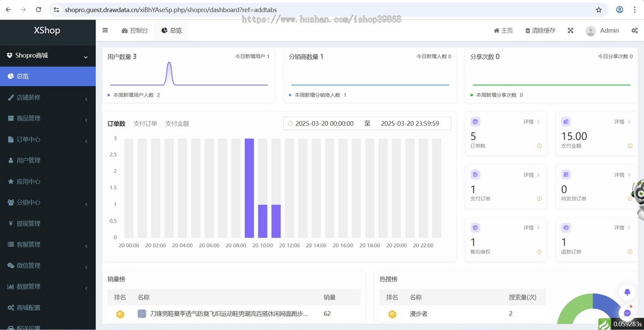Click 本周新增用户人数 legend item

click(x=134, y=95)
